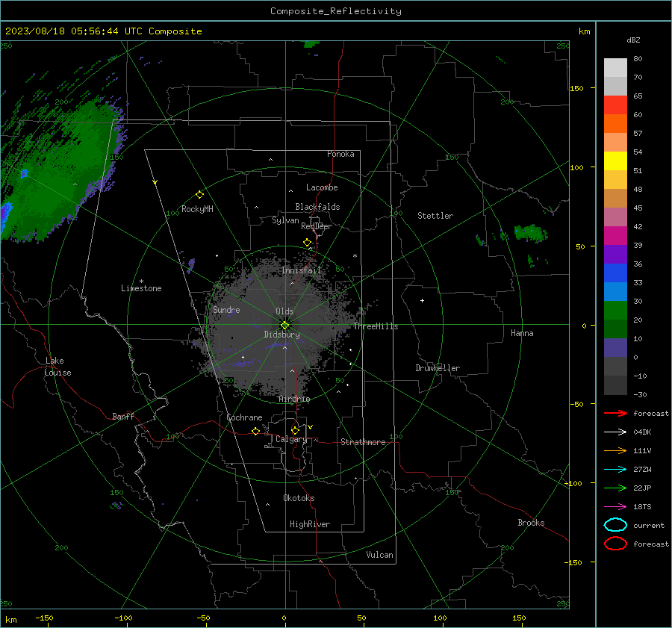
Task: Click the red forecast ellipse icon
Action: (x=615, y=544)
